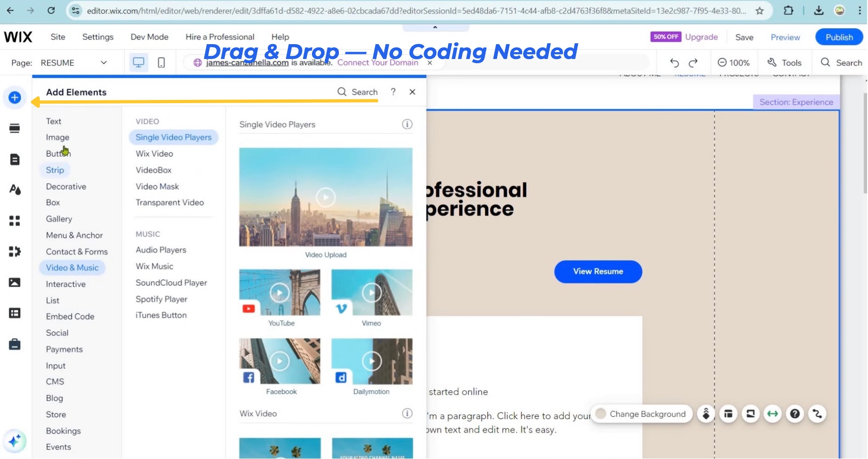Collapse the top panel with the chevron
The width and height of the screenshot is (868, 459).
click(x=435, y=27)
